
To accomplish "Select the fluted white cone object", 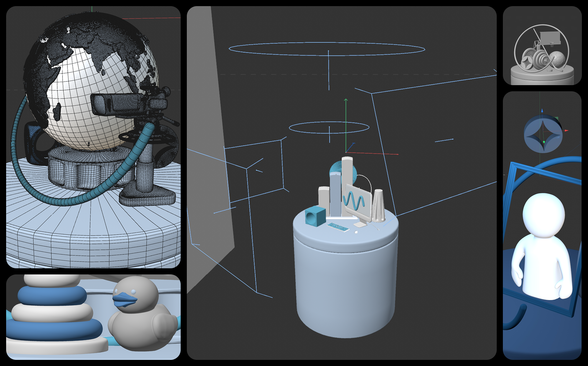I will click(x=379, y=205).
